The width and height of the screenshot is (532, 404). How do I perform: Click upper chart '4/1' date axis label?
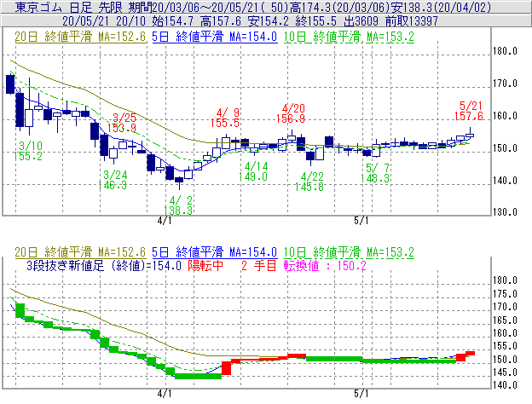click(x=165, y=221)
